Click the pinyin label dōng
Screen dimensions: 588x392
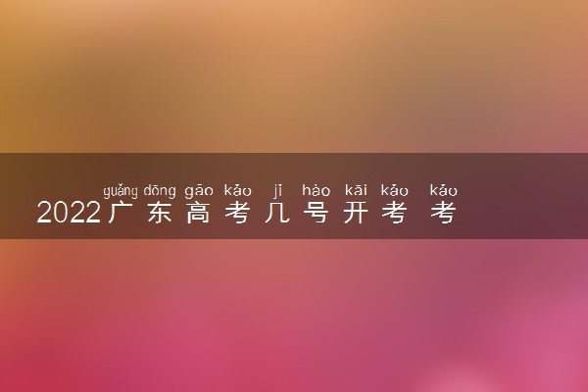pyautogui.click(x=160, y=191)
